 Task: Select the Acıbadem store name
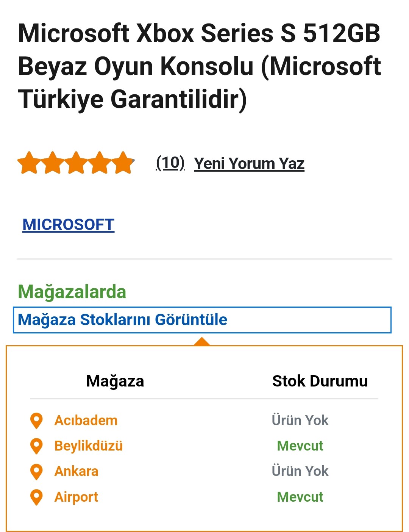(86, 421)
